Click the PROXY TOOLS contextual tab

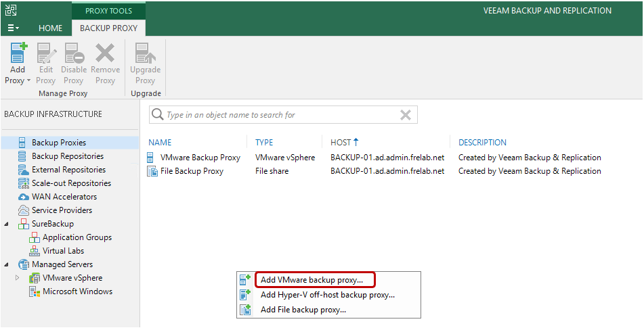pos(108,11)
